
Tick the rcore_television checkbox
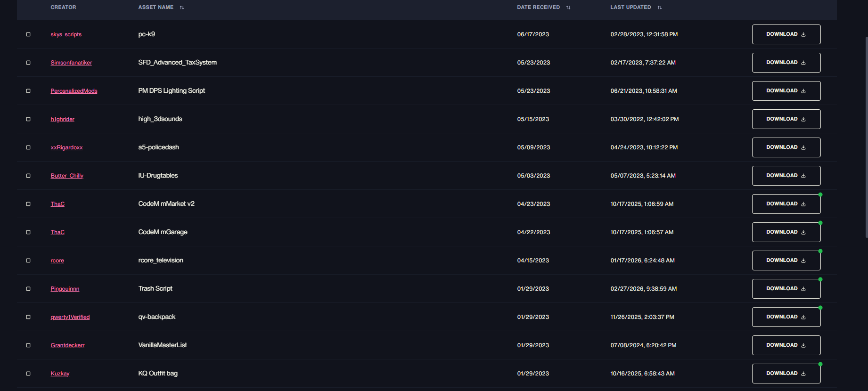[28, 261]
